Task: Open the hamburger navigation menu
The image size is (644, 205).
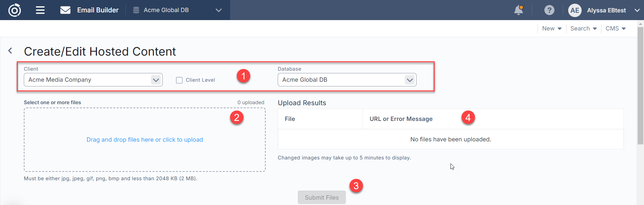Action: point(40,10)
